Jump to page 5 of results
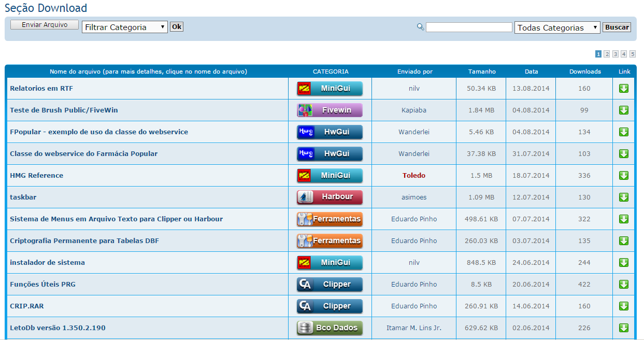Image resolution: width=644 pixels, height=340 pixels. click(632, 54)
